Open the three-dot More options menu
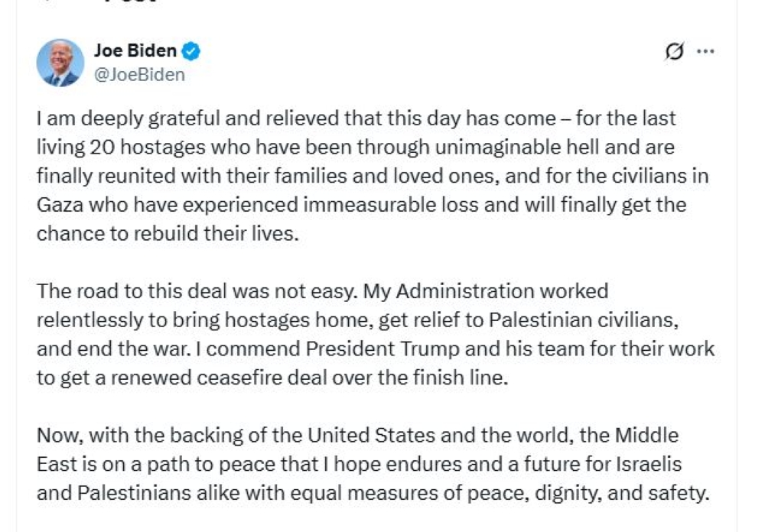 coord(706,52)
